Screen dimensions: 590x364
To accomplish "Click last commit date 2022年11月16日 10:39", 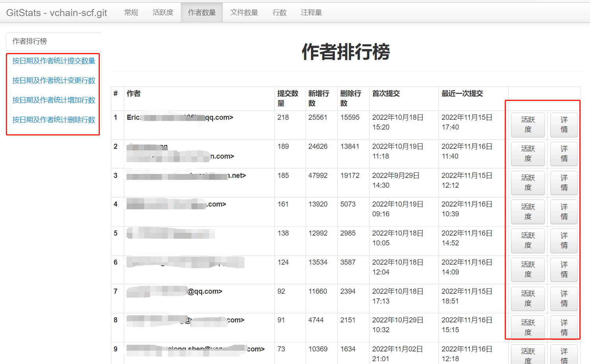I will pyautogui.click(x=467, y=209).
